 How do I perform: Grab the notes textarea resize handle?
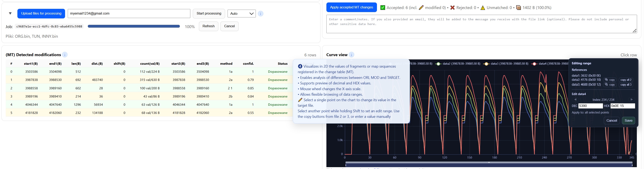(635, 31)
